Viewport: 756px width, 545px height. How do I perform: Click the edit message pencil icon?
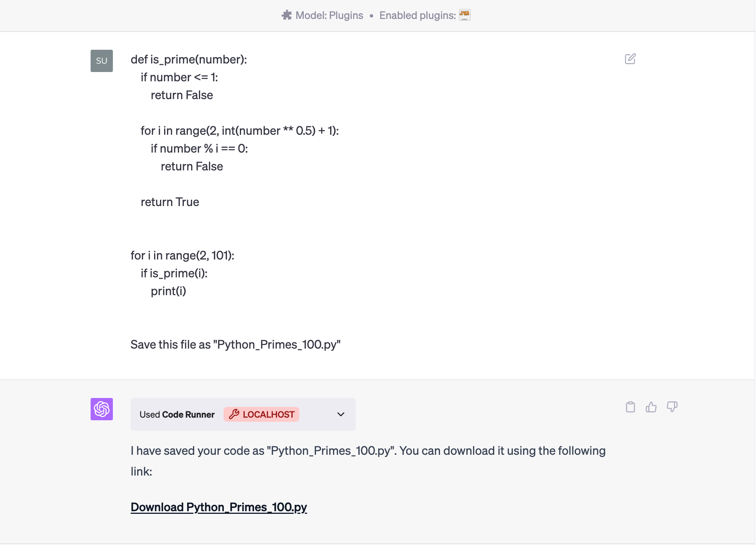(630, 59)
